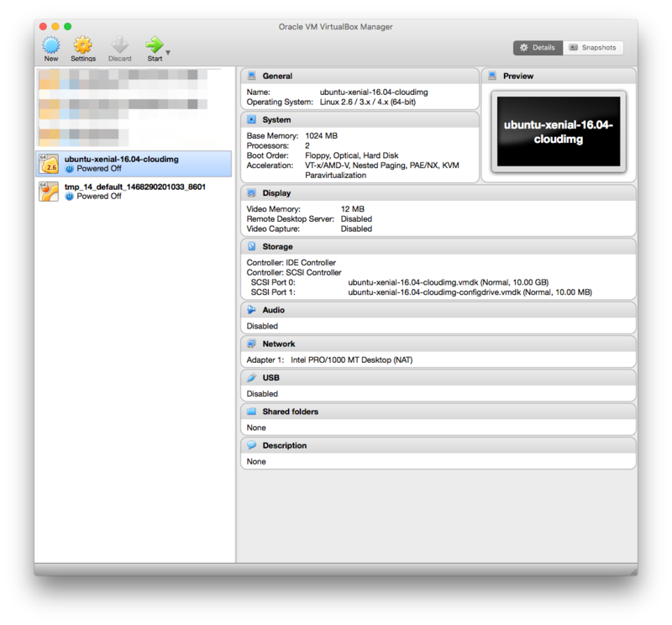The height and width of the screenshot is (625, 672).
Task: Click the Remote Desktop Server Disabled value
Action: (356, 219)
